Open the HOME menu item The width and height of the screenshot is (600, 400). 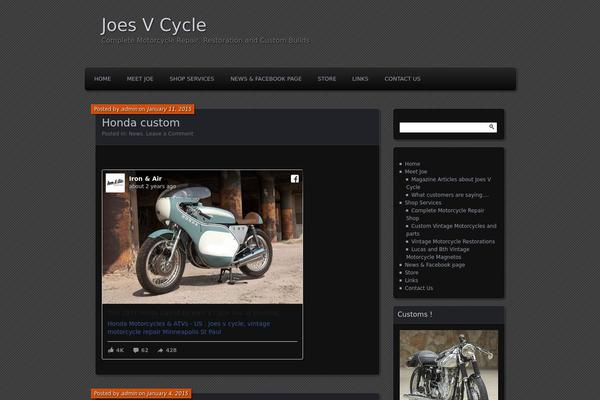tap(103, 79)
